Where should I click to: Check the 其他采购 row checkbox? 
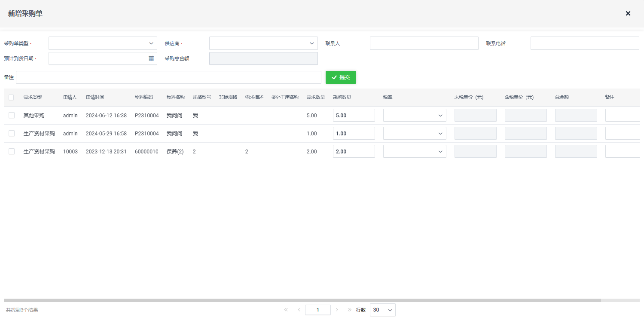[x=11, y=116]
